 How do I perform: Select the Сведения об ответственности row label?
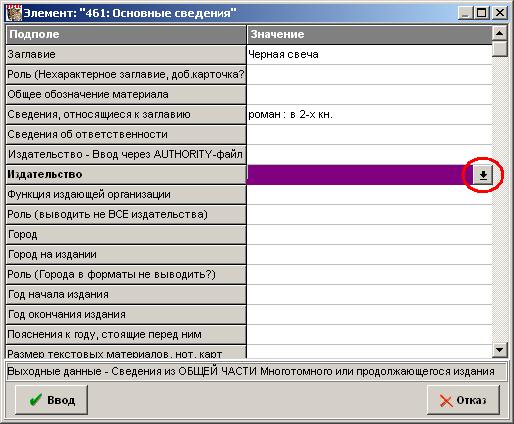tap(126, 134)
